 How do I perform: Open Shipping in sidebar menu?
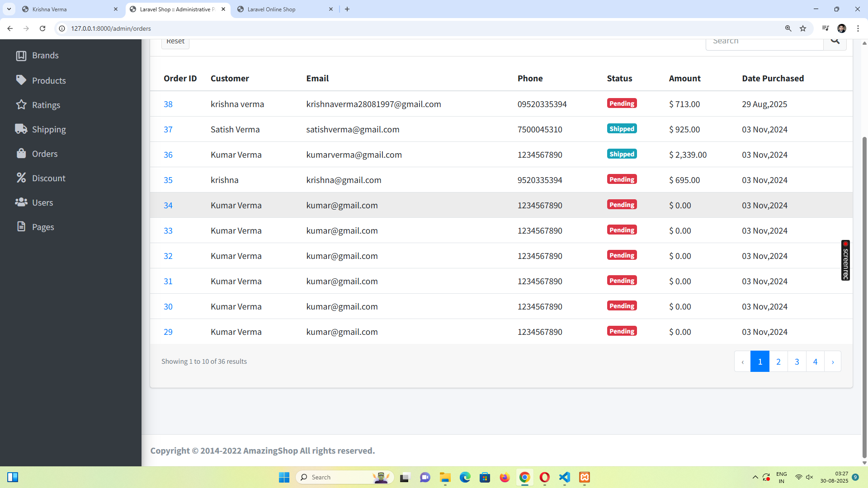49,129
